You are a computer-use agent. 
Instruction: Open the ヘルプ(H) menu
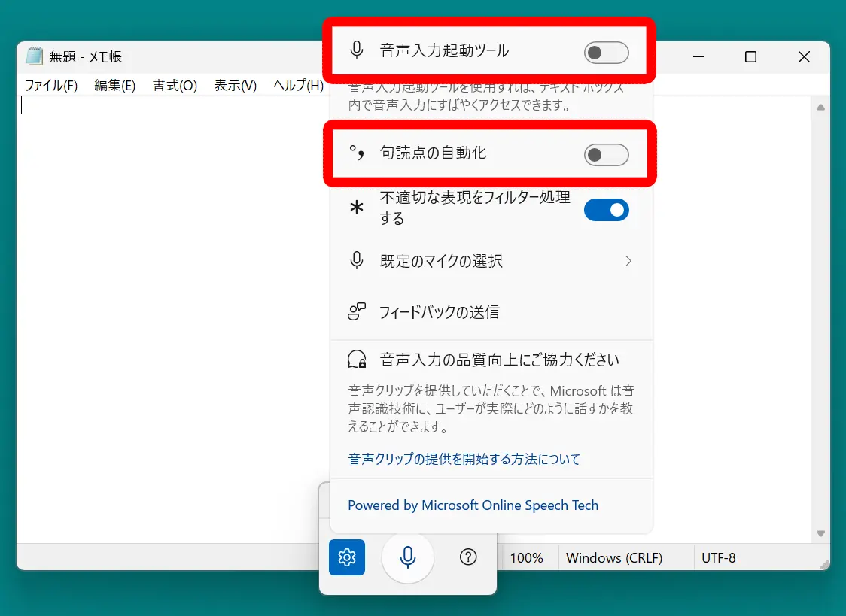point(300,85)
